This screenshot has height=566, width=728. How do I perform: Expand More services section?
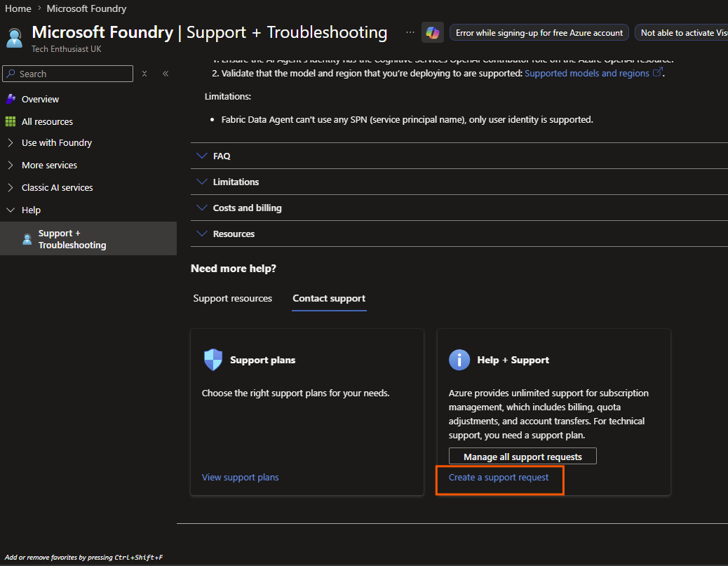point(11,165)
